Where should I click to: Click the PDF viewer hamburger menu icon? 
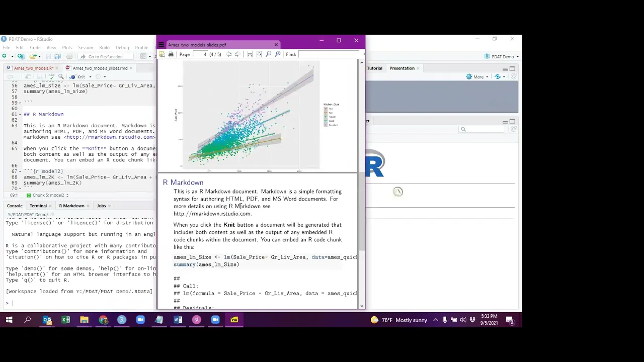[x=162, y=45]
